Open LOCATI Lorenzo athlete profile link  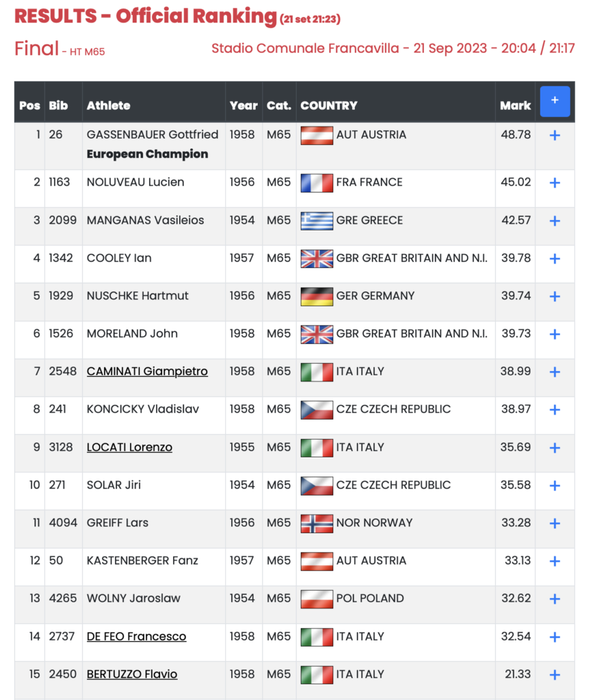[x=129, y=447]
